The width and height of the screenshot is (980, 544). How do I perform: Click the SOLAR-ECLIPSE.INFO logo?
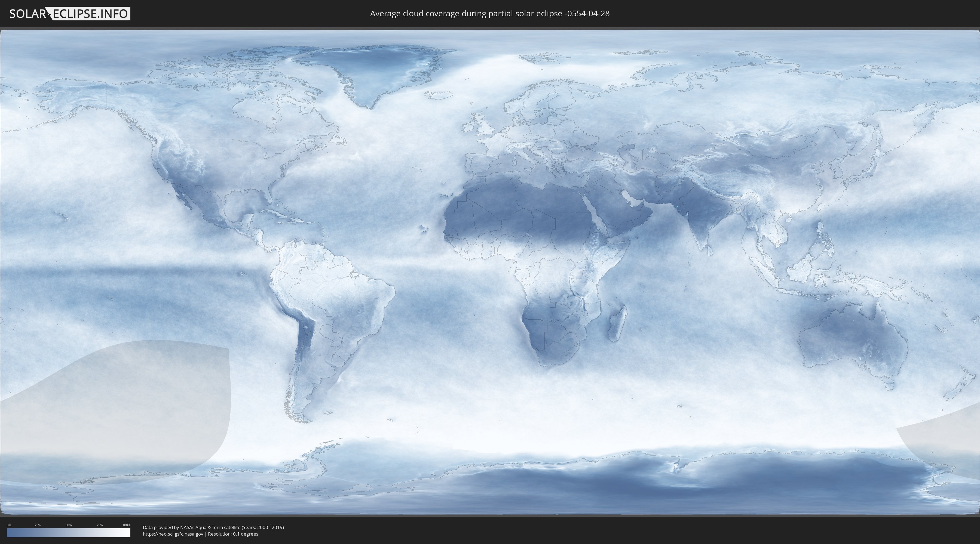click(70, 14)
